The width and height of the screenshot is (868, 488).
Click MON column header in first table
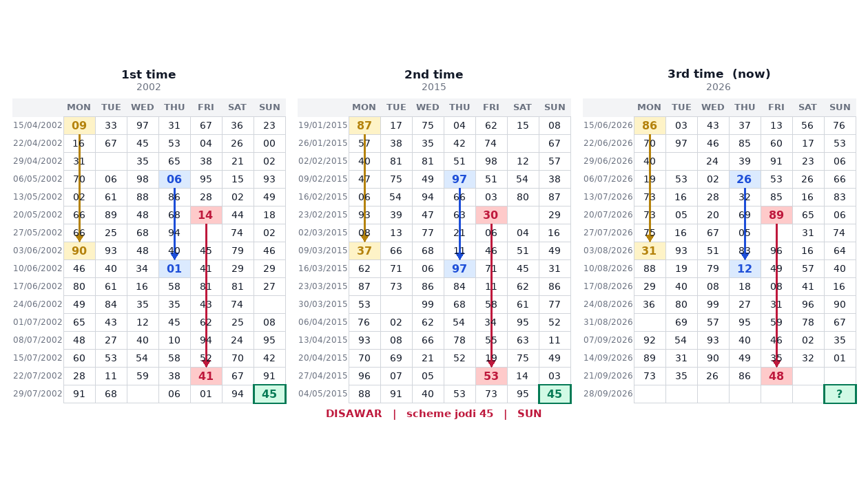[x=79, y=107]
